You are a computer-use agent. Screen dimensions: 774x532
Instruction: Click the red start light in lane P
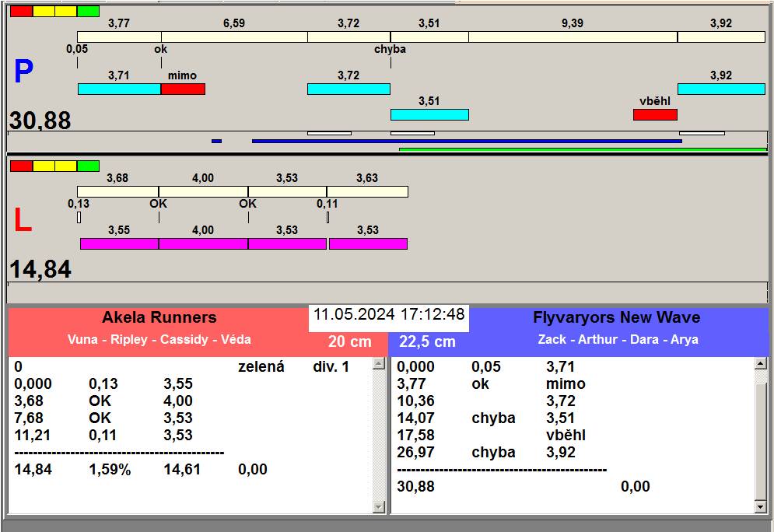(x=21, y=12)
